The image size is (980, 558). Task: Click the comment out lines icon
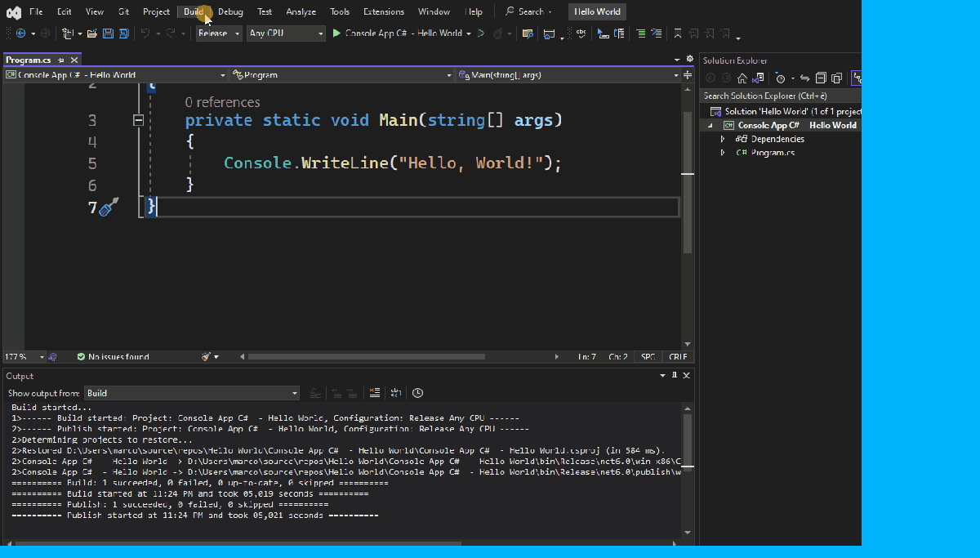pos(641,33)
